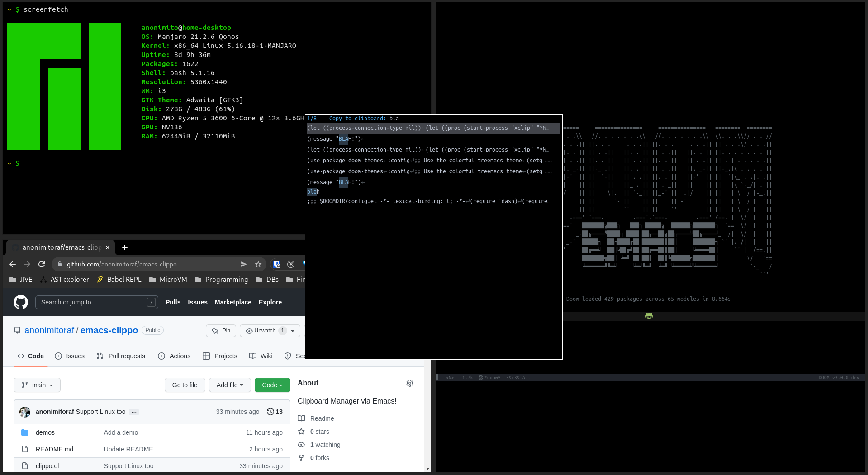Click the 0 forks link

pyautogui.click(x=320, y=458)
